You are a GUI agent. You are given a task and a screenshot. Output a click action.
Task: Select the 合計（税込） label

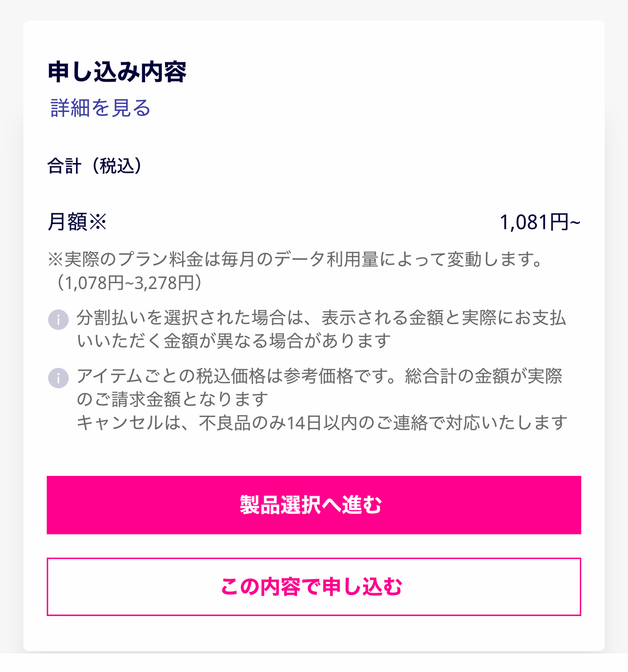95,166
